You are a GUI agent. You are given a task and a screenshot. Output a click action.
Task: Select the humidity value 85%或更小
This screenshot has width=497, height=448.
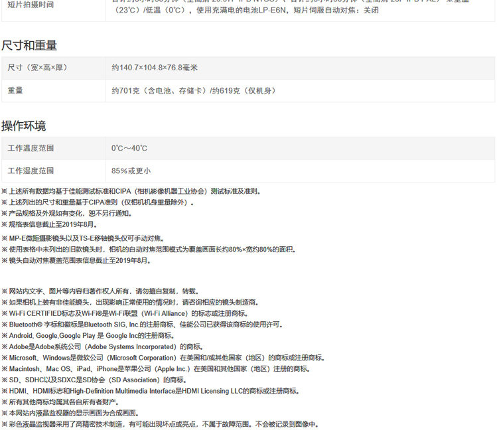(x=131, y=171)
